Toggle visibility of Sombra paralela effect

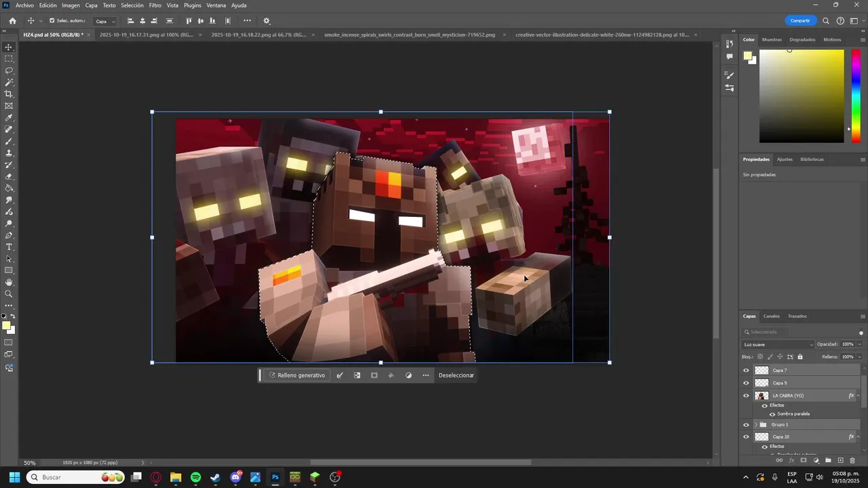pyautogui.click(x=772, y=414)
